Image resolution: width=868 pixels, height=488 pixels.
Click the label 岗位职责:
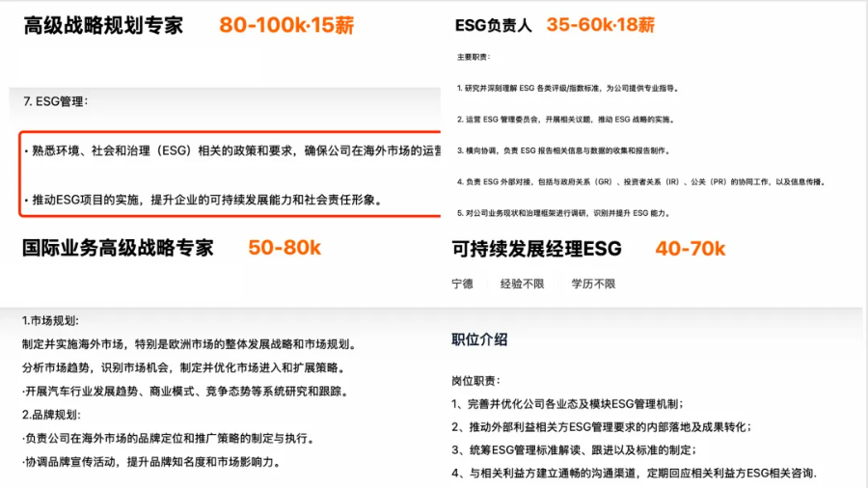(x=476, y=381)
